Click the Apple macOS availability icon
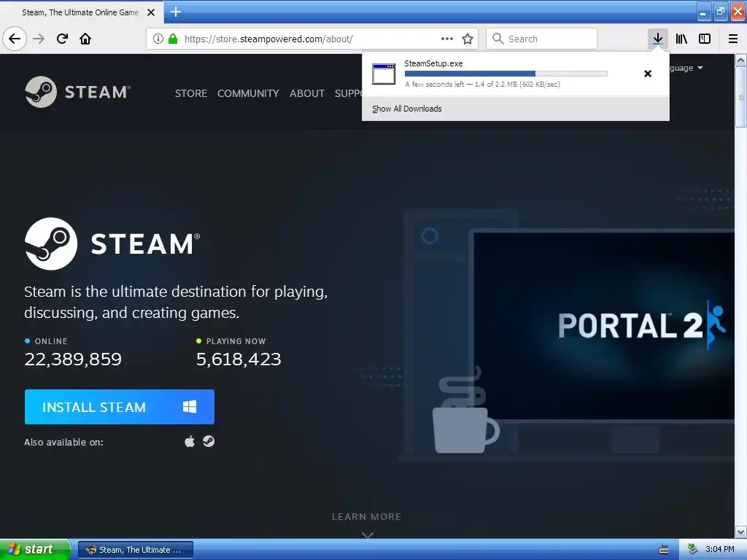747x560 pixels. click(x=190, y=441)
